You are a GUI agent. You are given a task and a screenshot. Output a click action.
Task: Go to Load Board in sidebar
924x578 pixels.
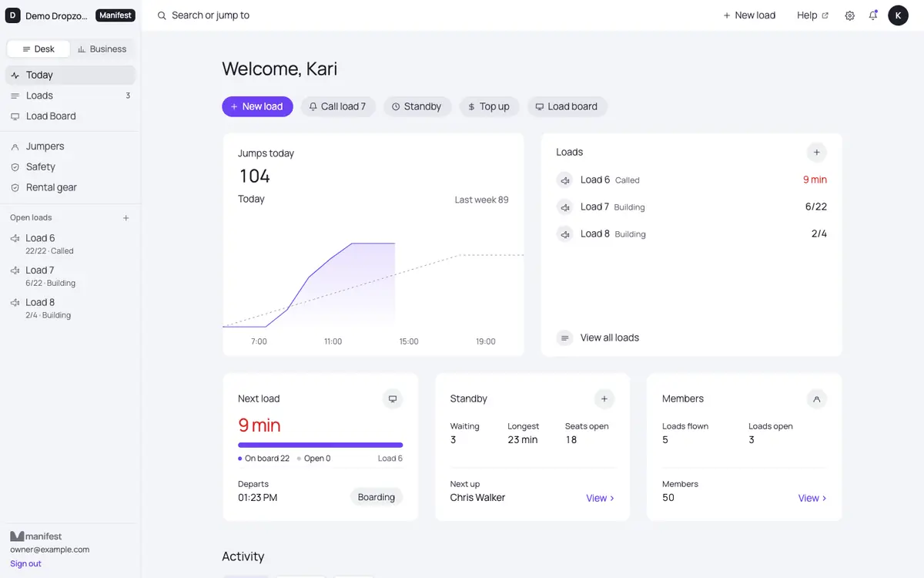pyautogui.click(x=70, y=116)
